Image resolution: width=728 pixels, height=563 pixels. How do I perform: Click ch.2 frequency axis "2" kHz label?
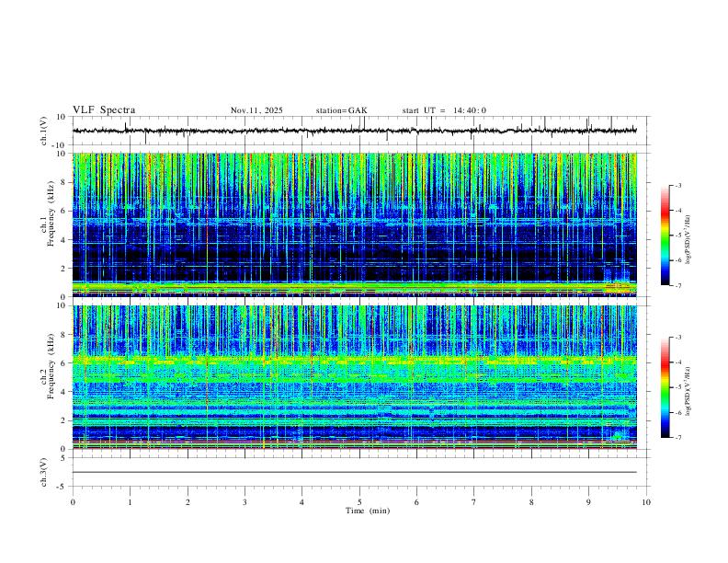pos(64,420)
